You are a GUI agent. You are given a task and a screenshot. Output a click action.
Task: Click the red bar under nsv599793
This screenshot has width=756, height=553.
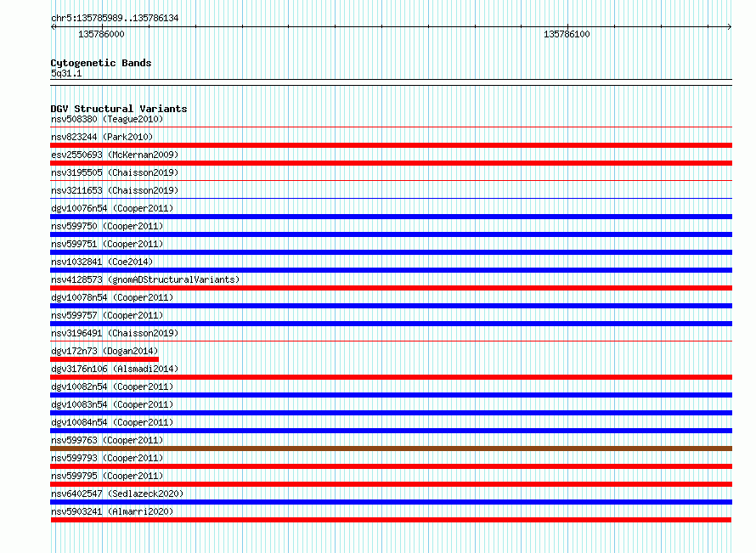click(391, 466)
